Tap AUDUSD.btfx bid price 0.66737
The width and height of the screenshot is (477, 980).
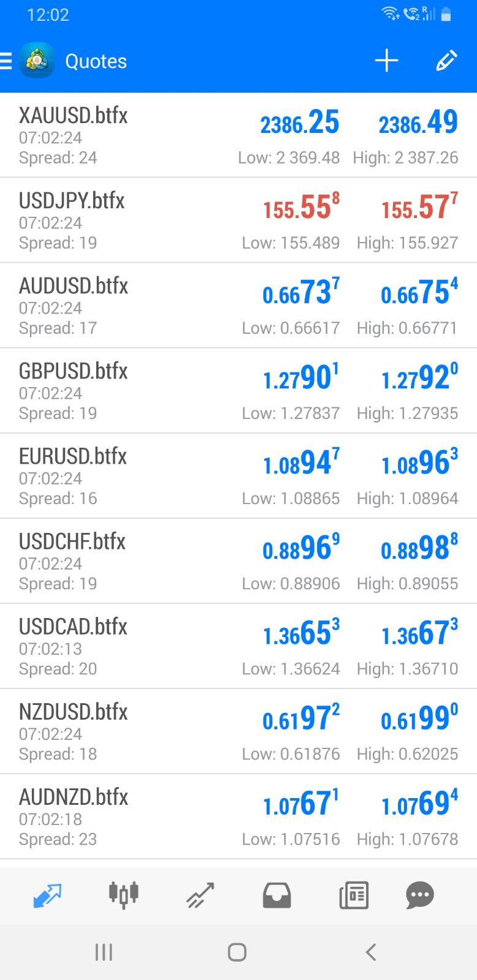pyautogui.click(x=300, y=293)
